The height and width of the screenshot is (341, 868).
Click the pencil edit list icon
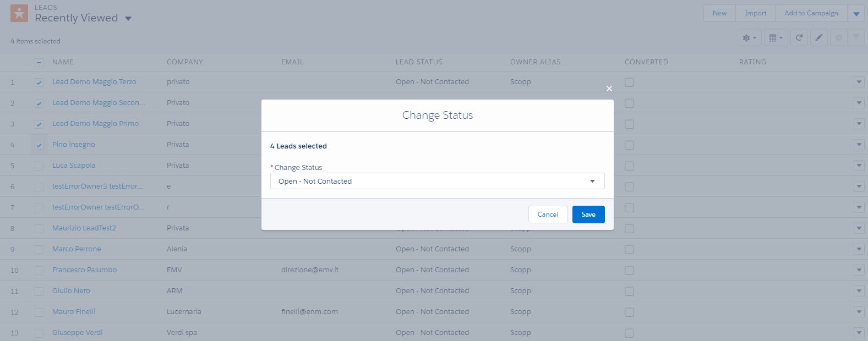pyautogui.click(x=819, y=38)
